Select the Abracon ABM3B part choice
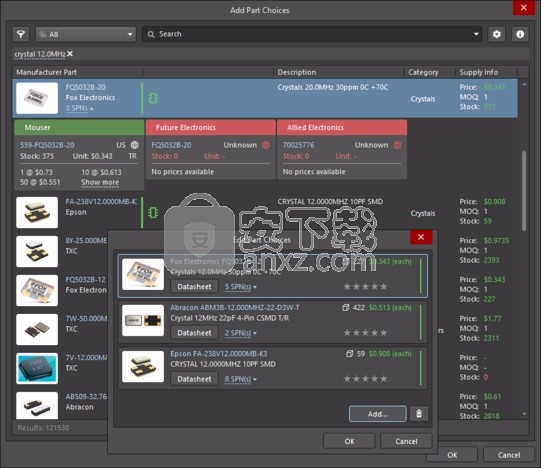Screen dimensions: 544x469 [x=273, y=322]
